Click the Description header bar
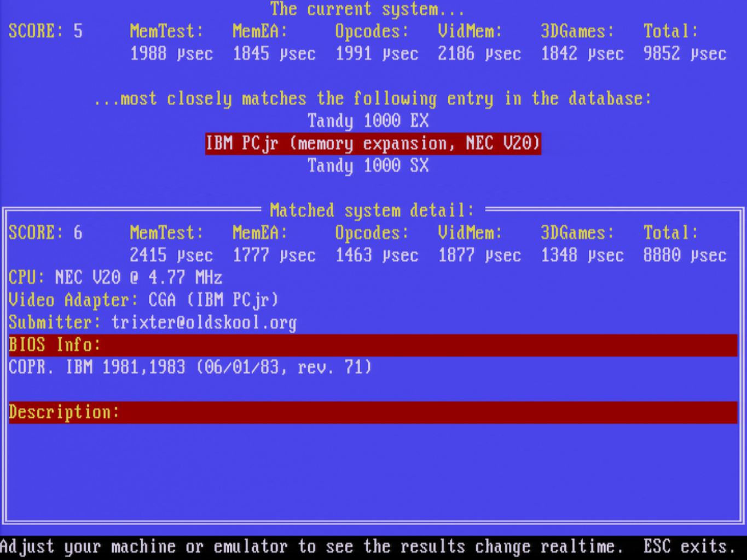The width and height of the screenshot is (747, 560). pyautogui.click(x=373, y=412)
